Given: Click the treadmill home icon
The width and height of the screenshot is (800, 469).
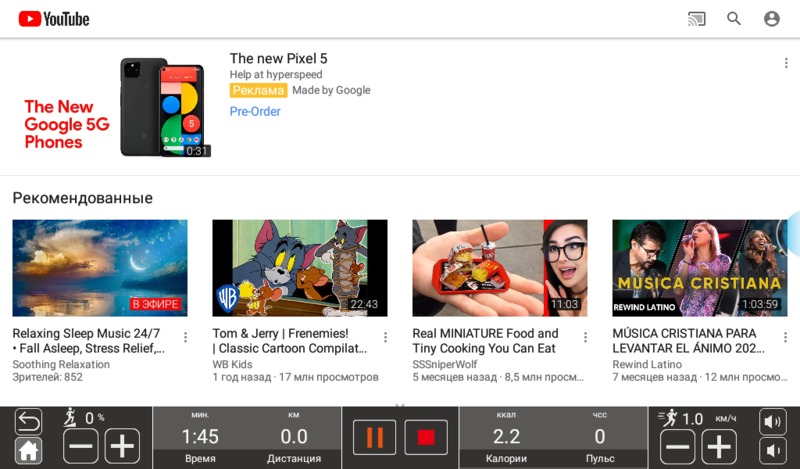Looking at the screenshot, I should tap(29, 451).
